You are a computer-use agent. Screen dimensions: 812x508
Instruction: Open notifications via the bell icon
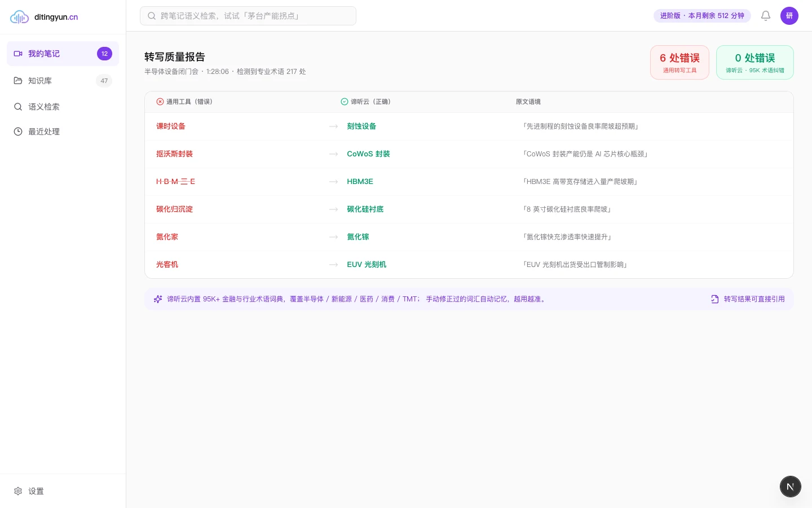pos(766,16)
